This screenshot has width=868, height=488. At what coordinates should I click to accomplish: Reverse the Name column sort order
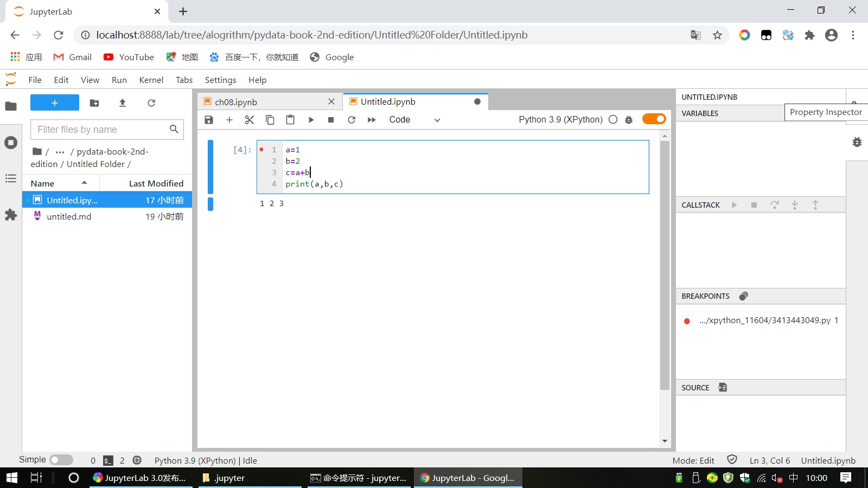pos(60,183)
